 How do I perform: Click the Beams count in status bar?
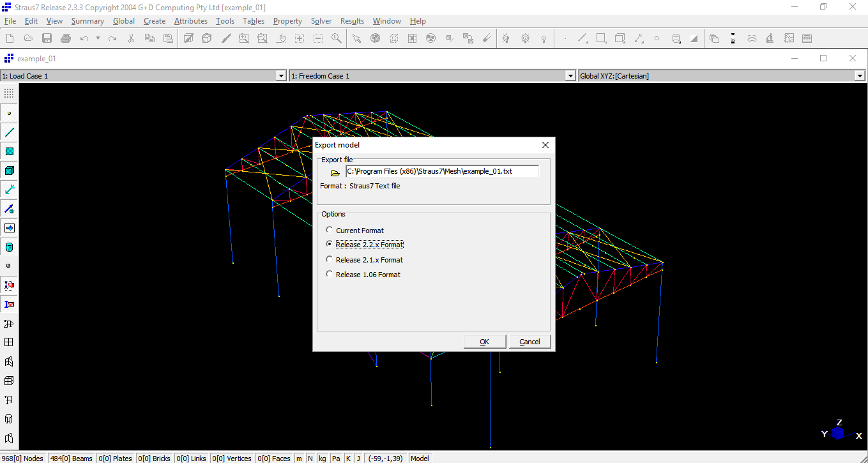point(71,458)
